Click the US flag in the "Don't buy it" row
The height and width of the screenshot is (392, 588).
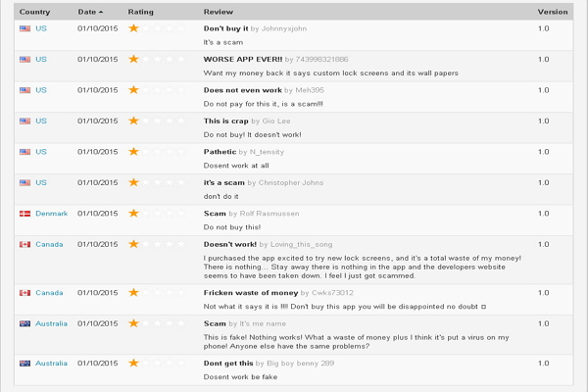point(24,28)
